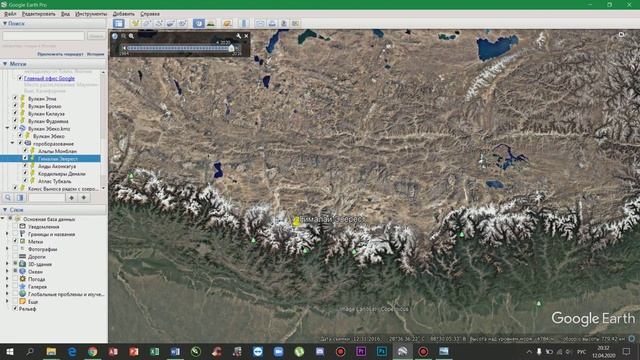640x360 pixels.
Task: Click the places filter text field
Action: [x=47, y=198]
